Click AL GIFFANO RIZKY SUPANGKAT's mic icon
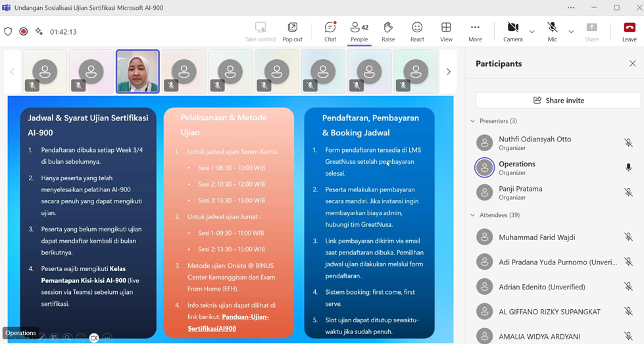The width and height of the screenshot is (644, 344). 628,312
